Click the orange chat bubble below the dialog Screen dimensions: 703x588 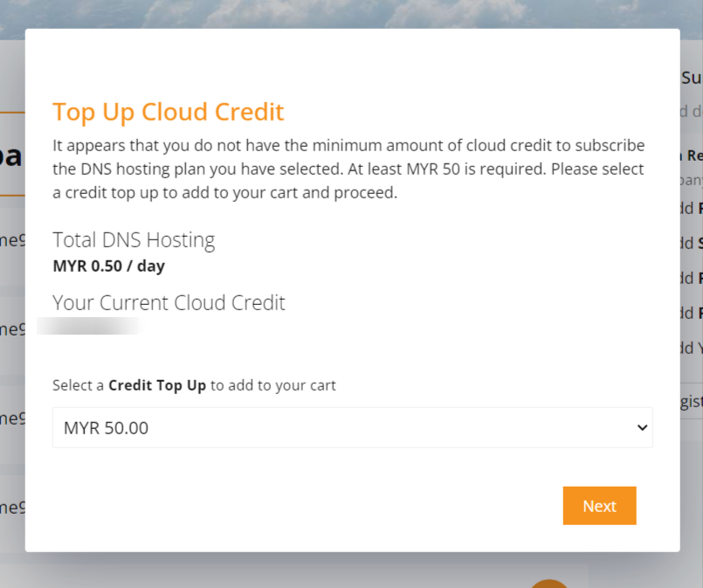coord(549,584)
